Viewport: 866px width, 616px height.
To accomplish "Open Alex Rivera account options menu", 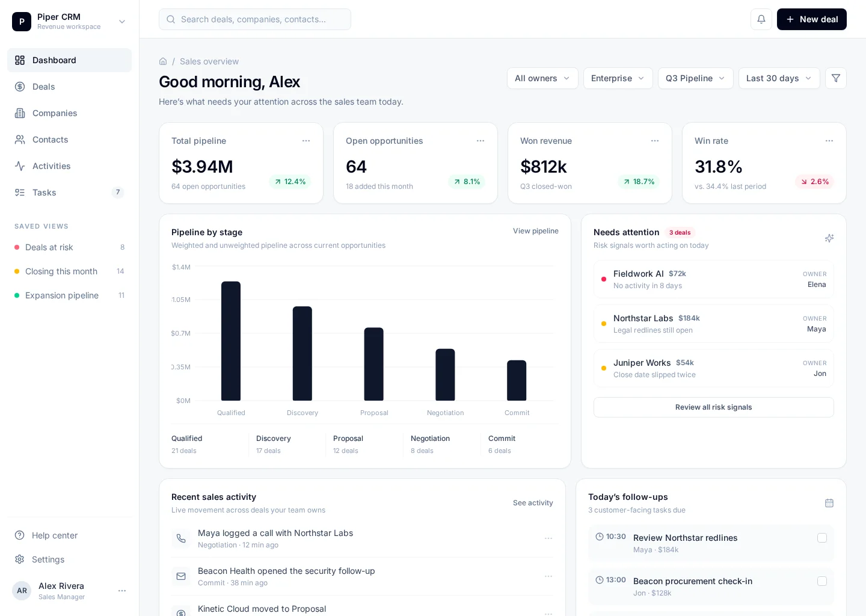I will pos(122,591).
